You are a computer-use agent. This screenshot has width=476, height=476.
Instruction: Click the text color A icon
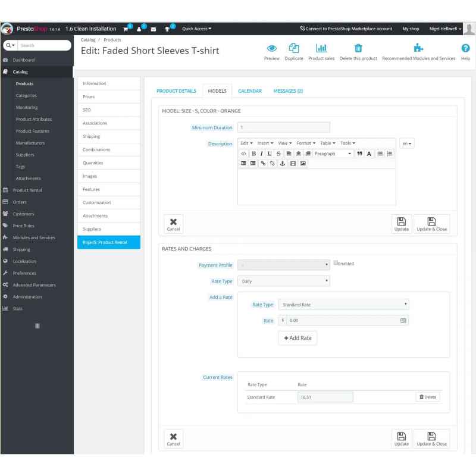pos(369,154)
